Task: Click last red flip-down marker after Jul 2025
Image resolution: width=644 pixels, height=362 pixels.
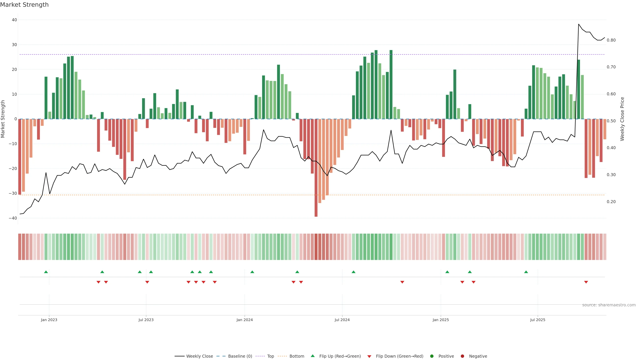Action: [x=586, y=282]
